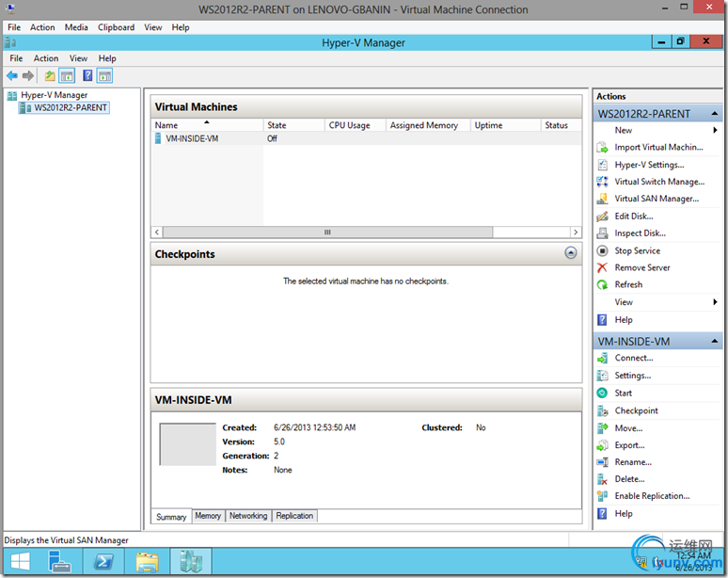Collapse the VM-INSIDE-VM actions section
The height and width of the screenshot is (578, 728).
pyautogui.click(x=715, y=342)
